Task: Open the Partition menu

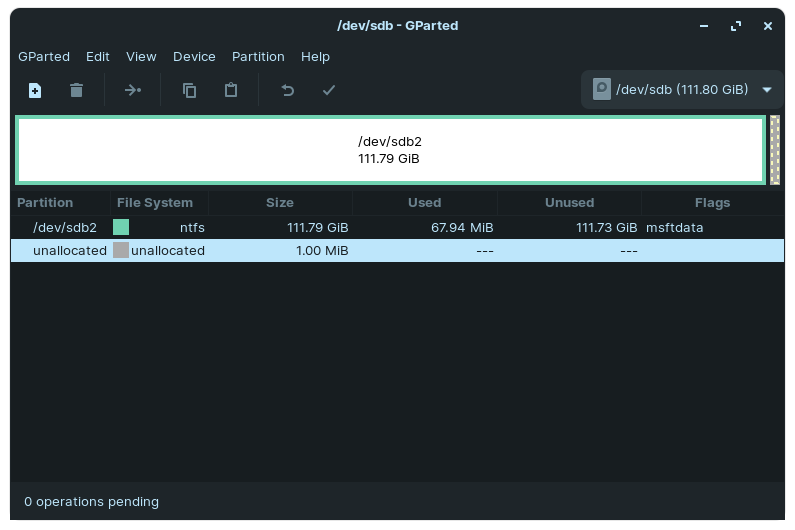Action: (x=258, y=57)
